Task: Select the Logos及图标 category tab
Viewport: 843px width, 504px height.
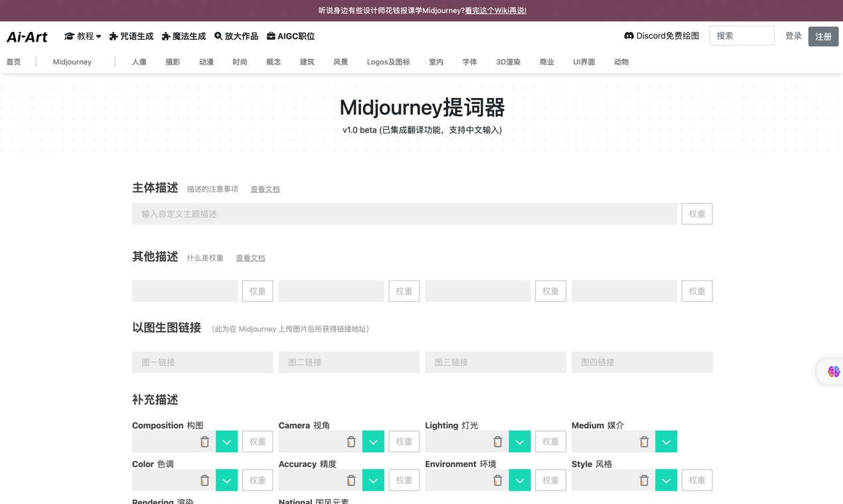Action: (x=388, y=62)
